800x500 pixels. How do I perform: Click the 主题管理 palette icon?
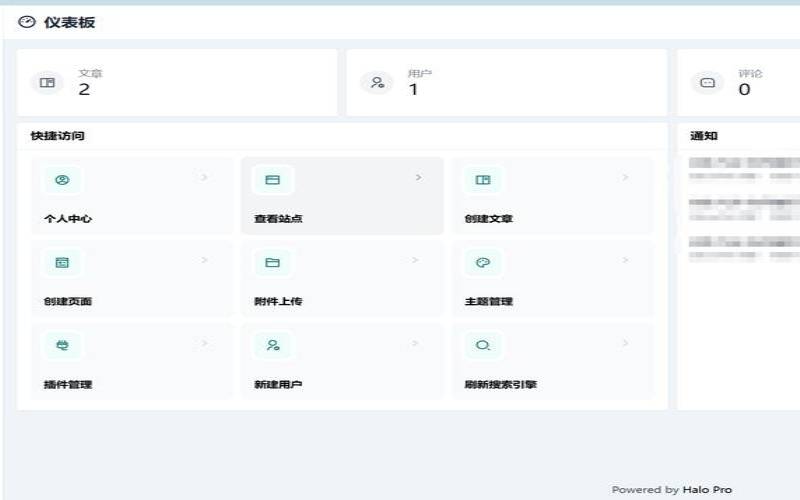click(x=483, y=263)
